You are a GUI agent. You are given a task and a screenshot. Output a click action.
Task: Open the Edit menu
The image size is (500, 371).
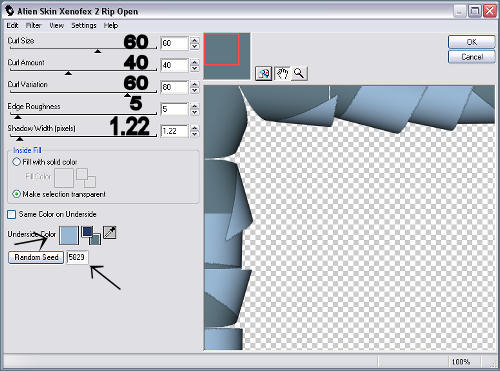(x=12, y=25)
